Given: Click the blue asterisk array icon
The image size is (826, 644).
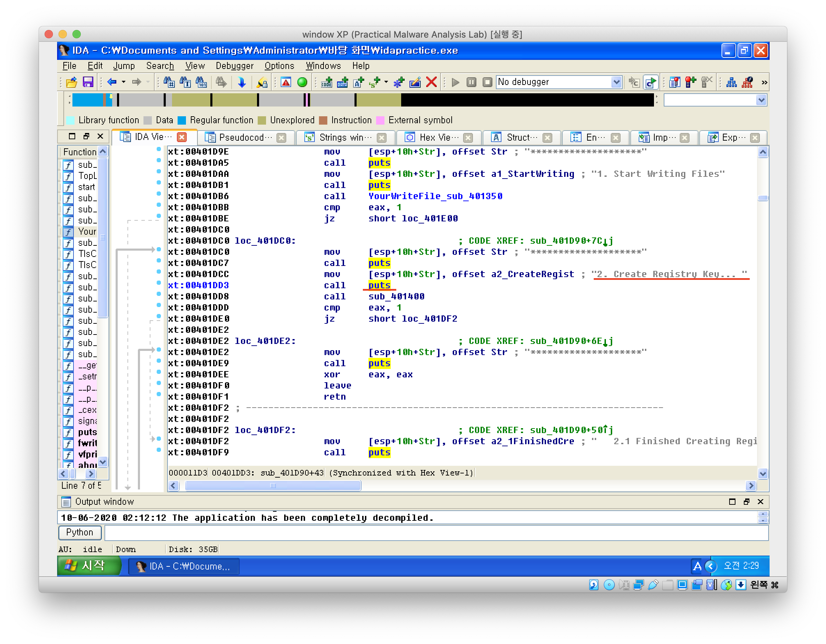Looking at the screenshot, I should point(399,82).
